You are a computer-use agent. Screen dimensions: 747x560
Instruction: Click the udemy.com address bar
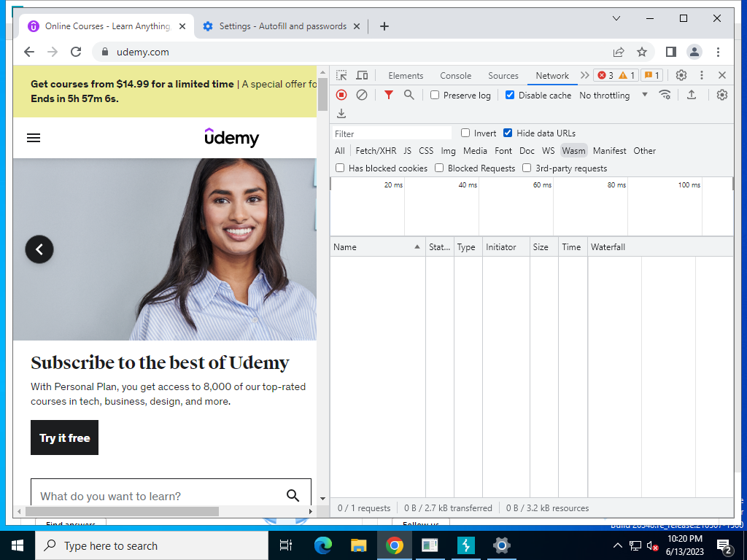(x=352, y=52)
